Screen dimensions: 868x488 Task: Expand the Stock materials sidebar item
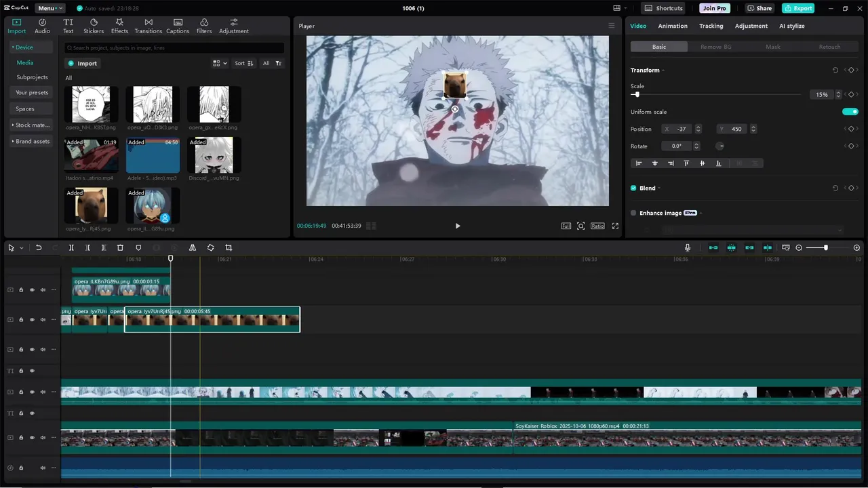point(31,125)
